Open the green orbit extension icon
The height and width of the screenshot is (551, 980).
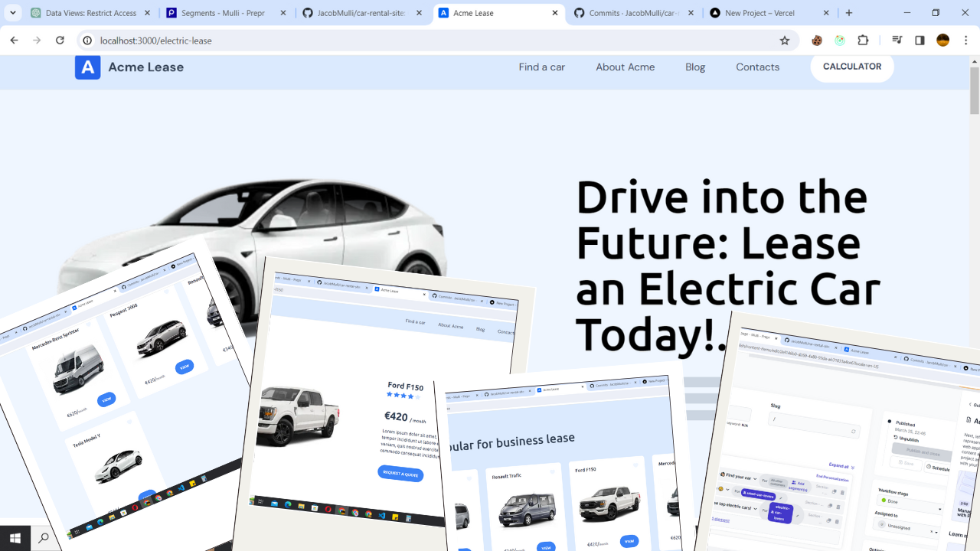(840, 41)
